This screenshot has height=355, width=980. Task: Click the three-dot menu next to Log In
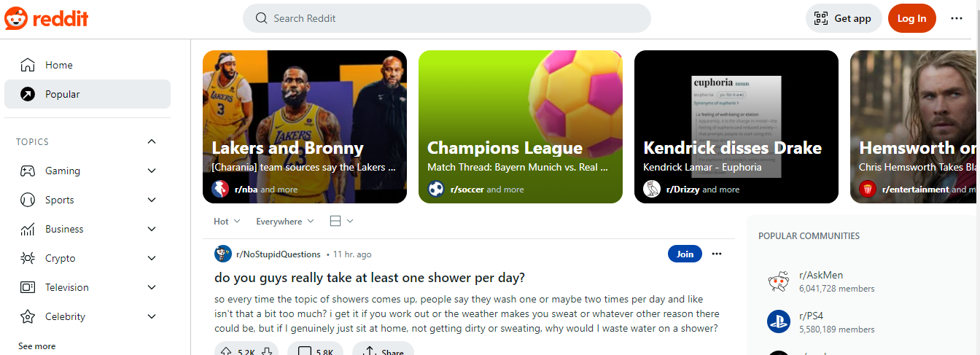[957, 19]
